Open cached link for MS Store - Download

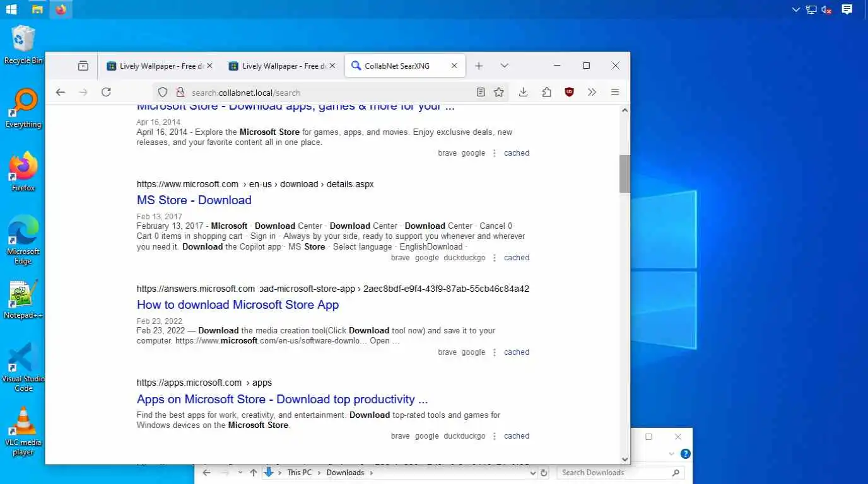(x=517, y=258)
